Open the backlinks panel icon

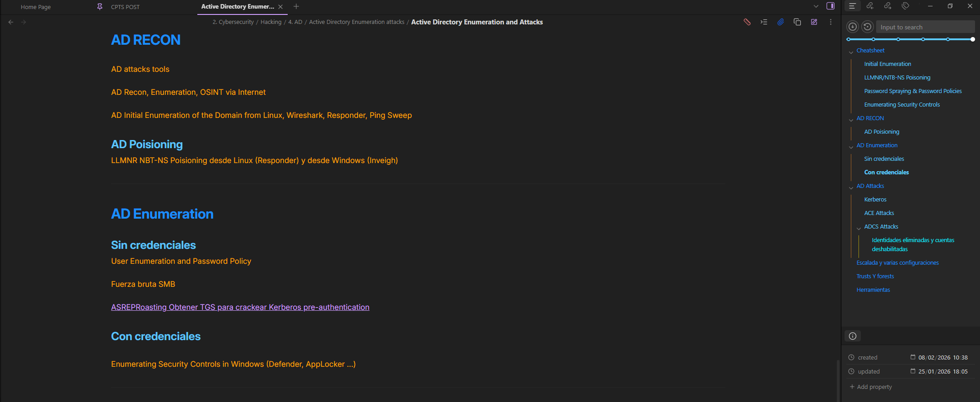tap(870, 6)
